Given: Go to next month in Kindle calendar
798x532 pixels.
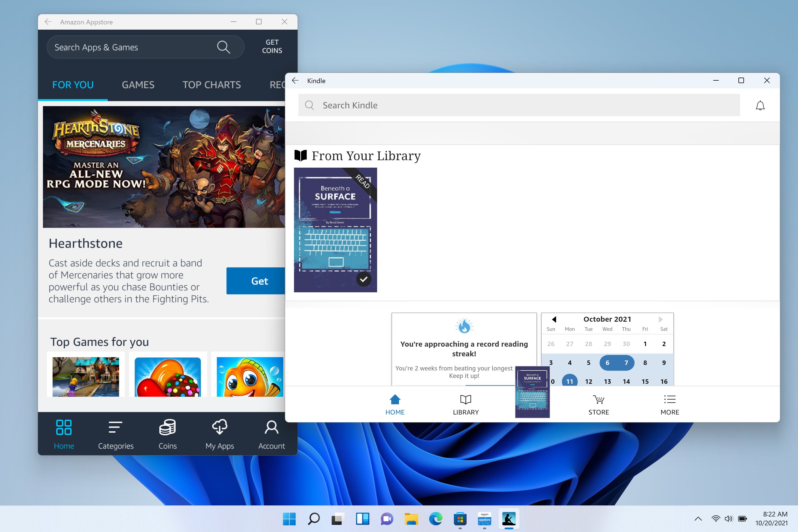Looking at the screenshot, I should coord(661,319).
